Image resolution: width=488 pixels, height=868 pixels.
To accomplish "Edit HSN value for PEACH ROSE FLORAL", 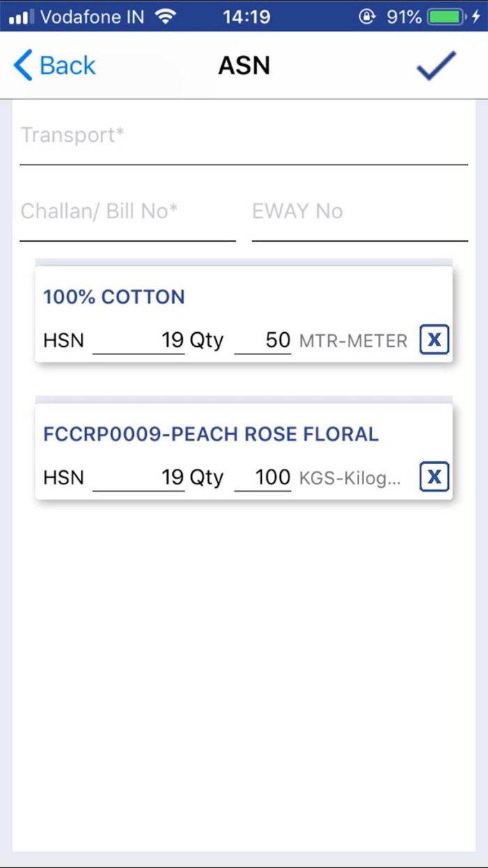I will pos(139,478).
